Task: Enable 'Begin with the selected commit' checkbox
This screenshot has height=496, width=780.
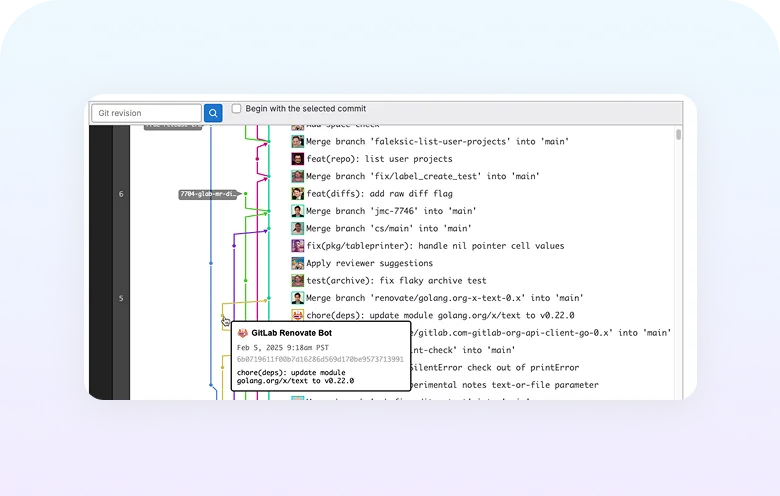Action: [x=237, y=108]
